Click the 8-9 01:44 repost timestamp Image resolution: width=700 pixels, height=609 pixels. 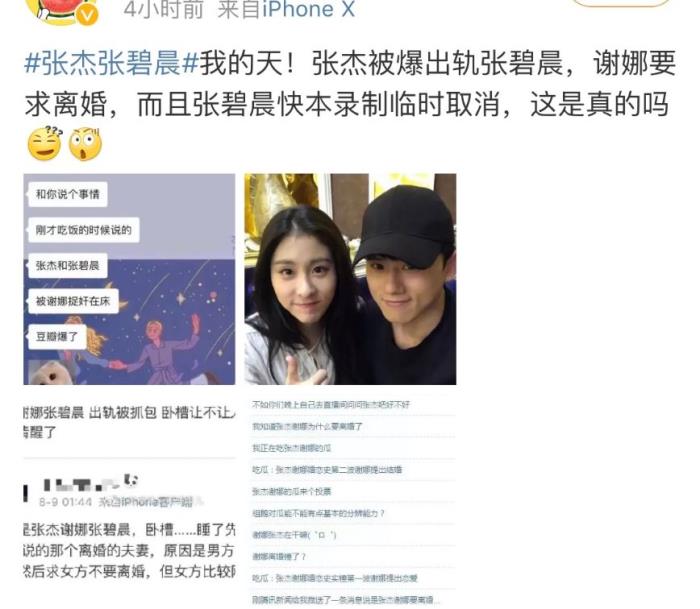coord(65,502)
